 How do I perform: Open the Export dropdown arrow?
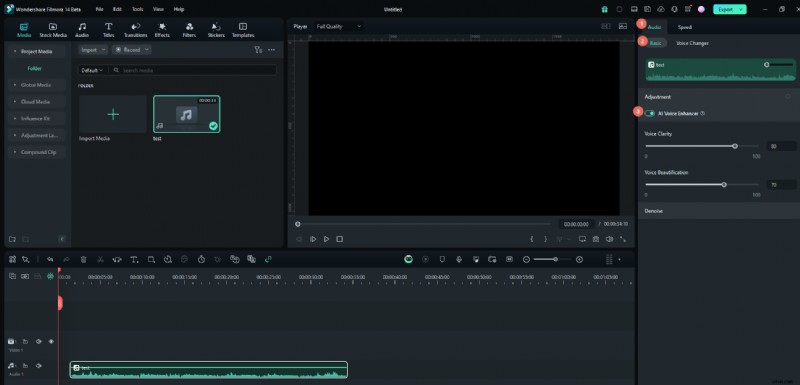pos(740,9)
